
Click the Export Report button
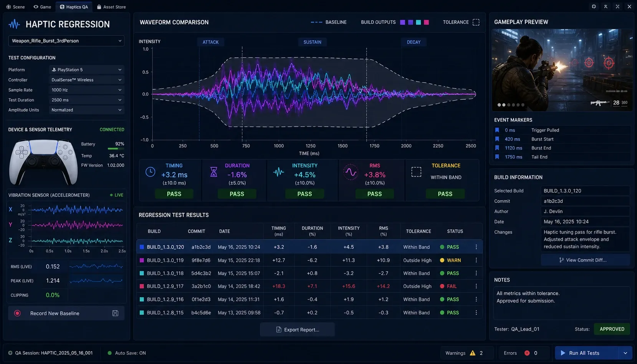pos(298,329)
